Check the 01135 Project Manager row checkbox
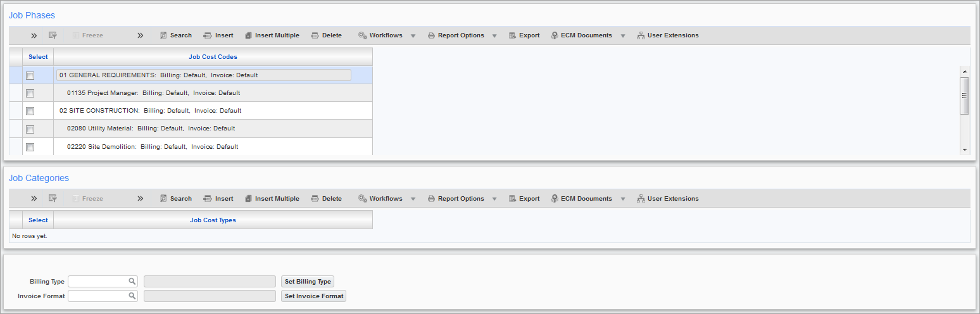 [x=30, y=93]
